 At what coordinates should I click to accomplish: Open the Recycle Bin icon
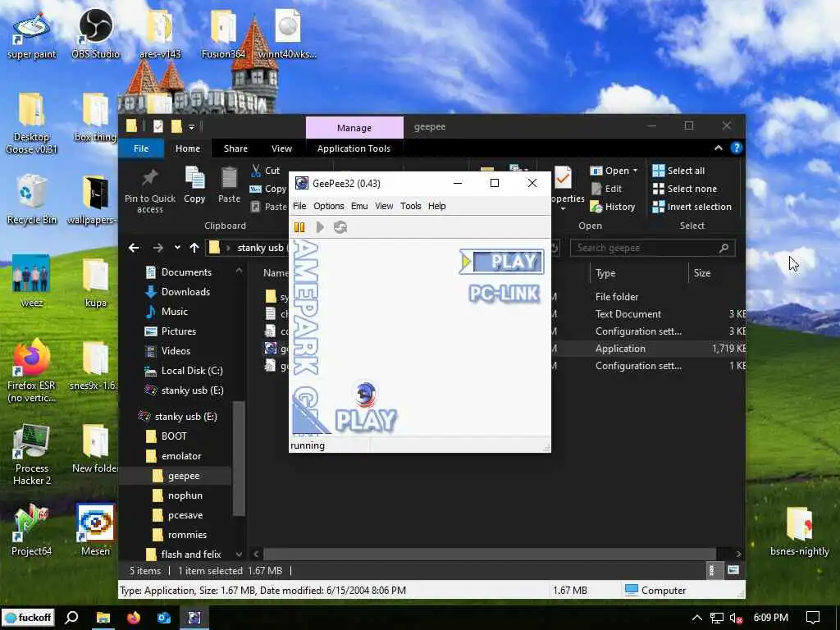(x=31, y=199)
